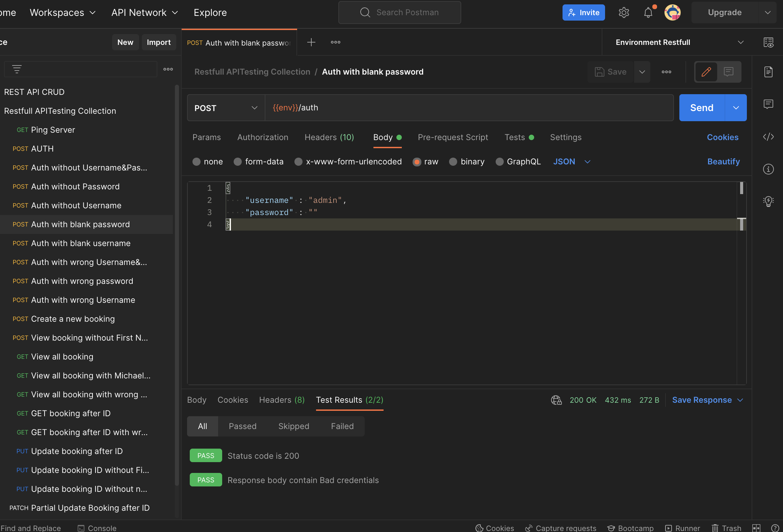Viewport: 783px width, 532px height.
Task: Click the request URL input field
Action: pyautogui.click(x=439, y=108)
